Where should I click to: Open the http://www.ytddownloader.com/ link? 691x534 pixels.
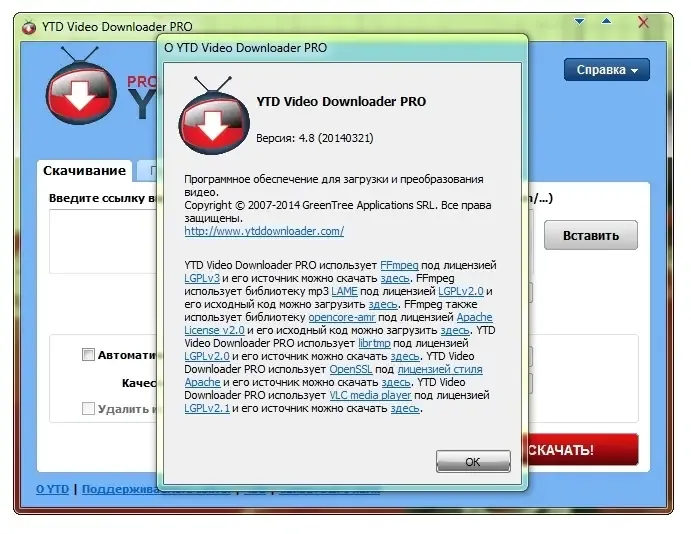264,231
